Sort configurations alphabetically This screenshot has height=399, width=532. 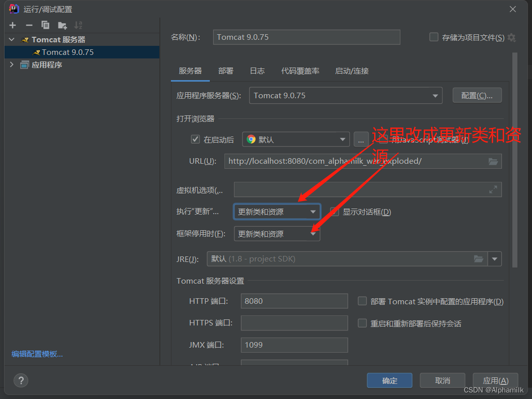pos(78,25)
